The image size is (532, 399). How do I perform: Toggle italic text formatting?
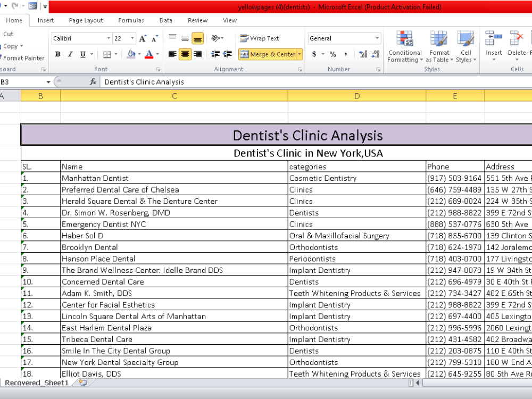[70, 54]
